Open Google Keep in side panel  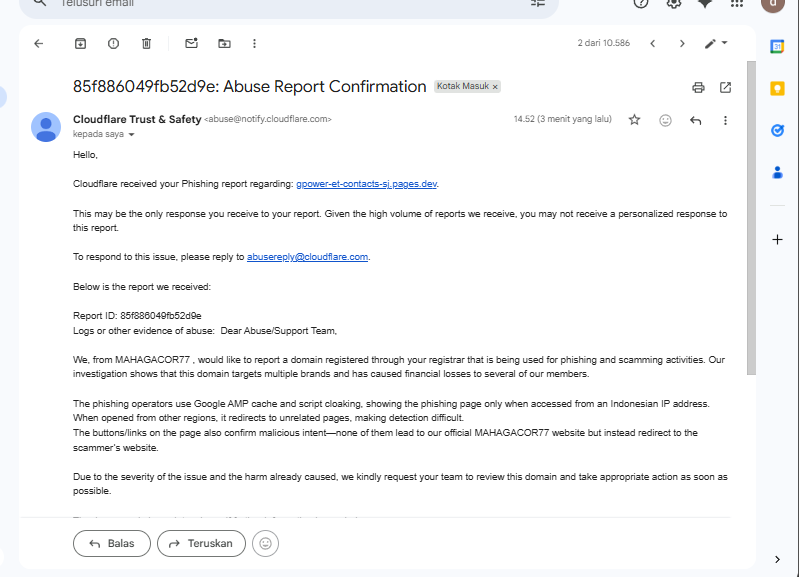[x=777, y=88]
